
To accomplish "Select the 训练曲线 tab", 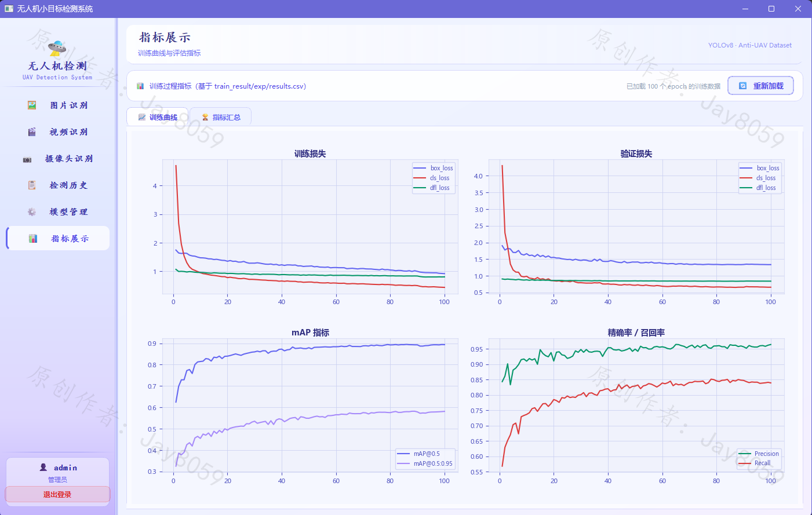I will coord(158,117).
